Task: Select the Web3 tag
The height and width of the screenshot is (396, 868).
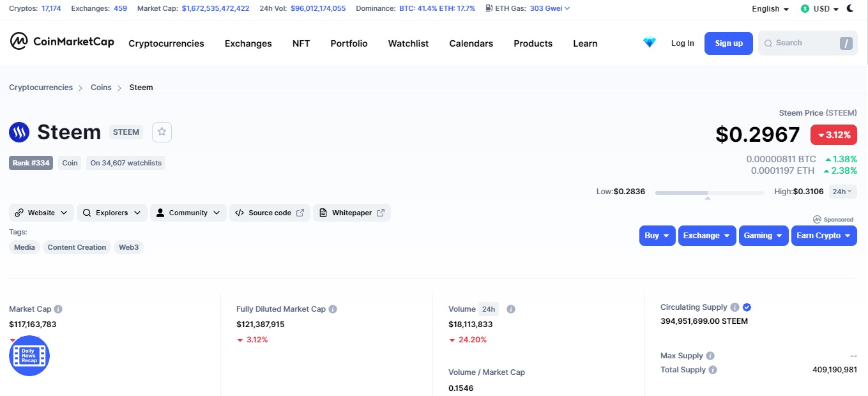Action: tap(128, 247)
